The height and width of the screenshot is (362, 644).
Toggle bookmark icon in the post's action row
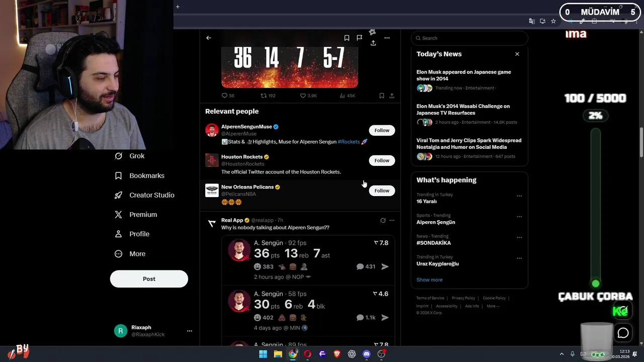(x=381, y=96)
